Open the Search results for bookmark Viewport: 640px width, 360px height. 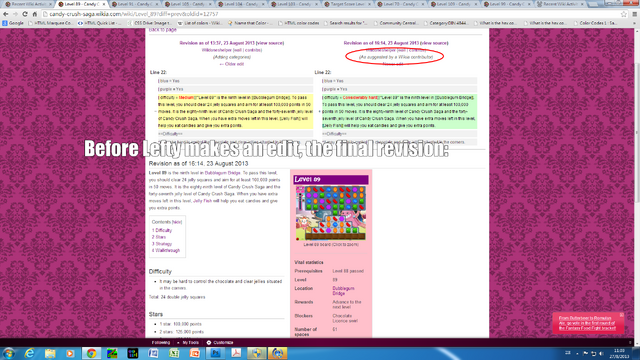click(345, 23)
